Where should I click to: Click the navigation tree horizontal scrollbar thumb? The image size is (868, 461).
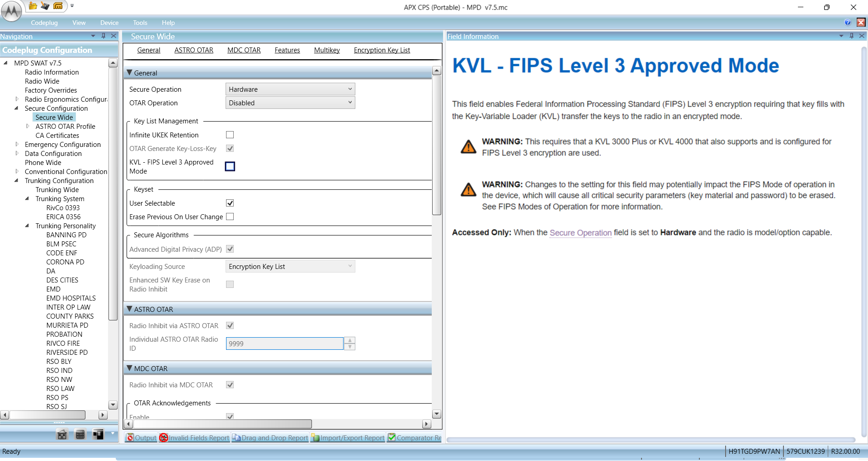pos(47,414)
